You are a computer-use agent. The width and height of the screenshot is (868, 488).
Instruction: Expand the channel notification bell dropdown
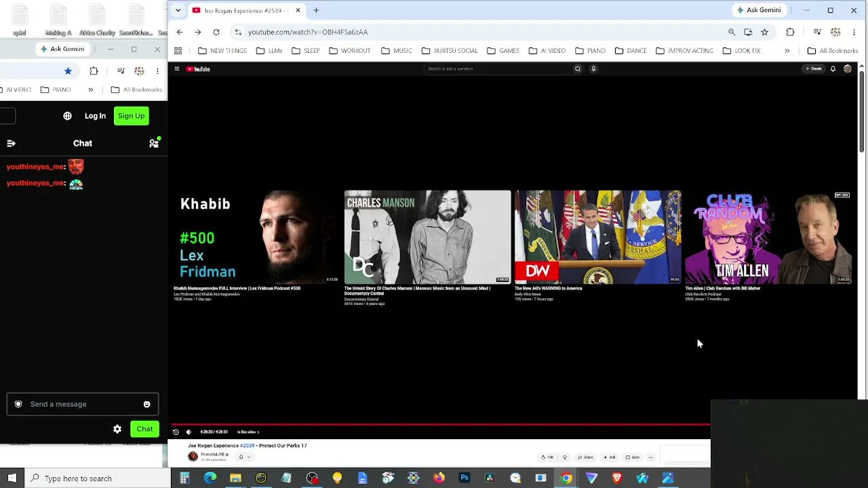click(244, 457)
